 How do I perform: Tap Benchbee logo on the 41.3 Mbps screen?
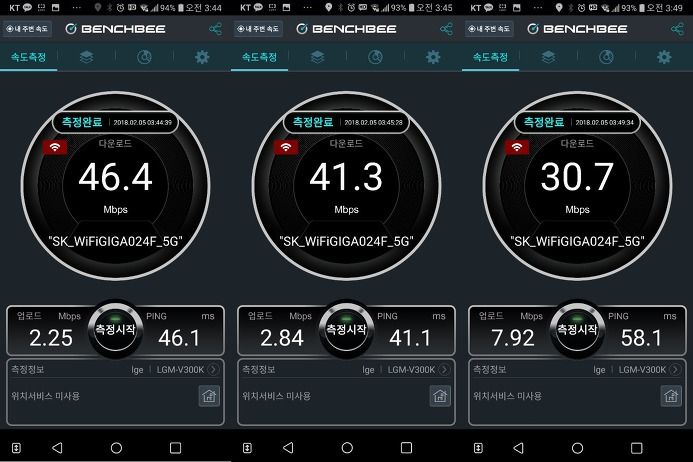point(346,29)
